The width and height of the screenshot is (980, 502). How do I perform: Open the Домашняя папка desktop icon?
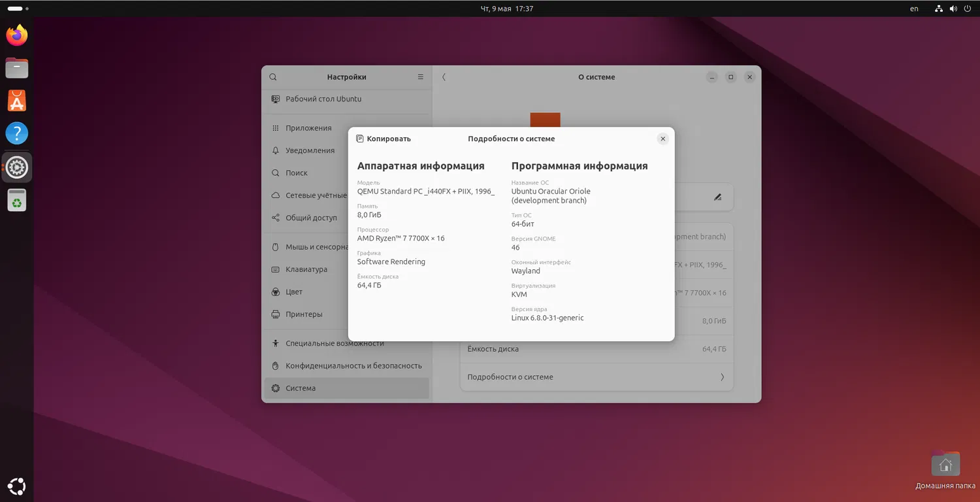[x=945, y=469]
